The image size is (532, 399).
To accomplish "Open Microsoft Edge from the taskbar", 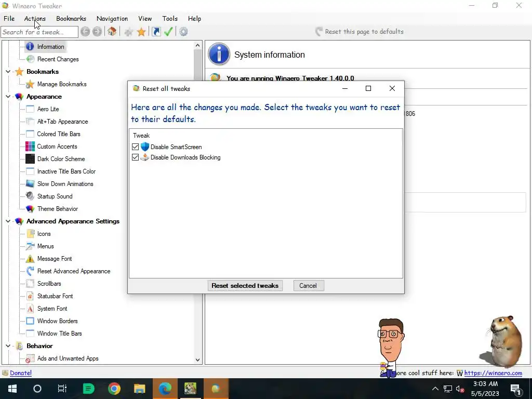I will [x=165, y=389].
